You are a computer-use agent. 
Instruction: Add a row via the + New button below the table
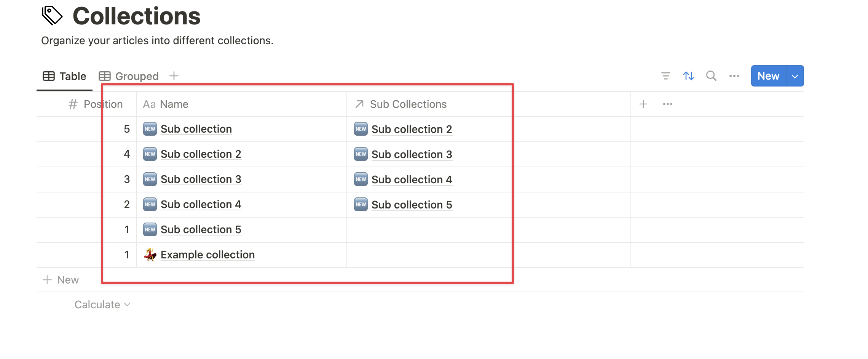point(61,280)
